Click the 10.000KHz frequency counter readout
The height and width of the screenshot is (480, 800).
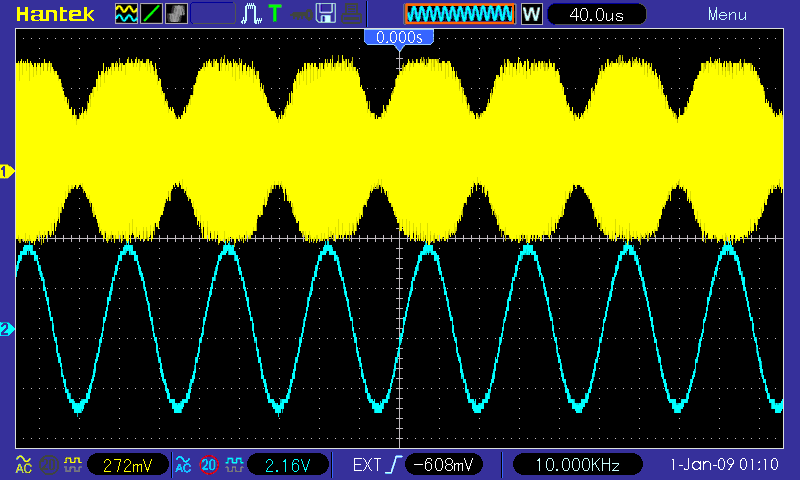577,465
